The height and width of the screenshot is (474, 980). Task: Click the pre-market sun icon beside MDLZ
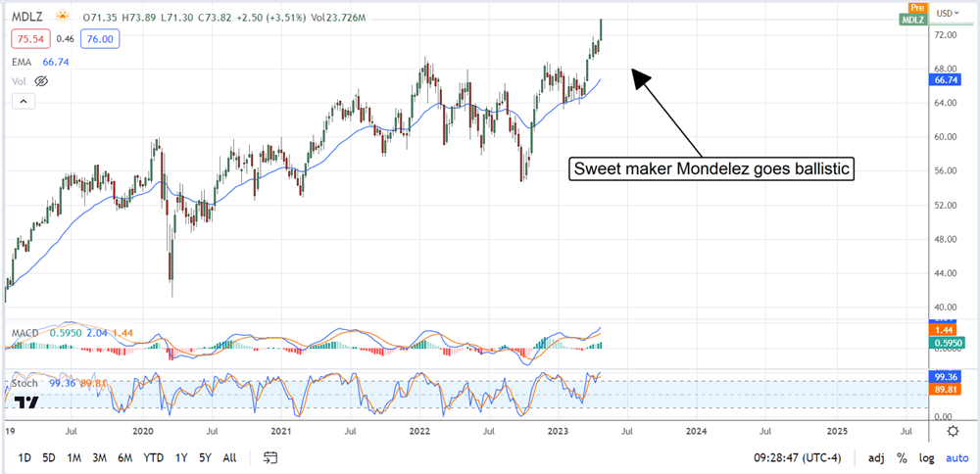coord(64,17)
